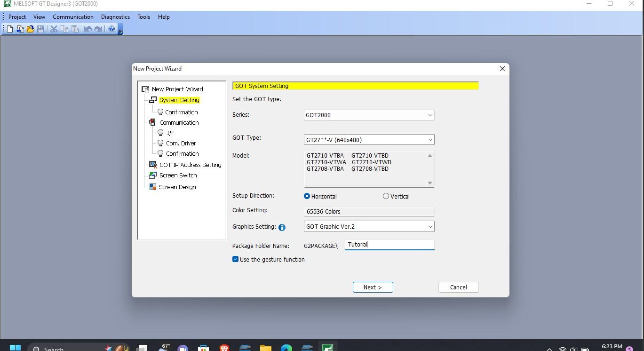The width and height of the screenshot is (644, 351).
Task: Click the Cancel button
Action: coord(458,287)
